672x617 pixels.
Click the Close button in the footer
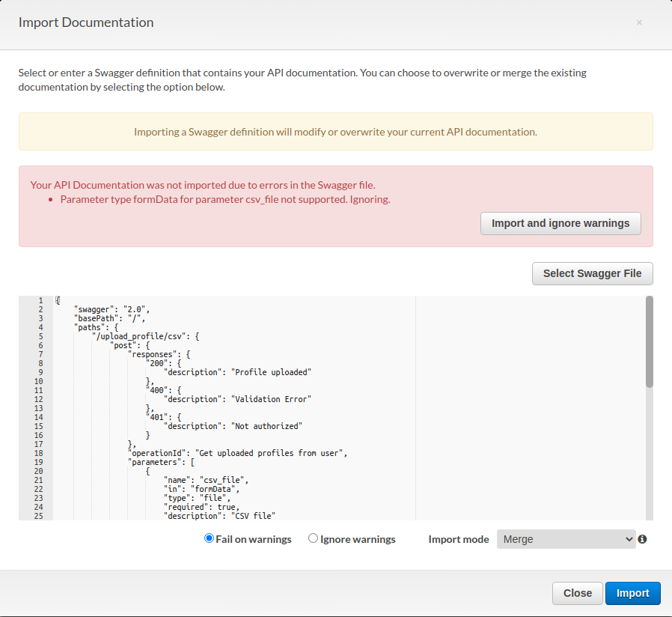[x=577, y=593]
